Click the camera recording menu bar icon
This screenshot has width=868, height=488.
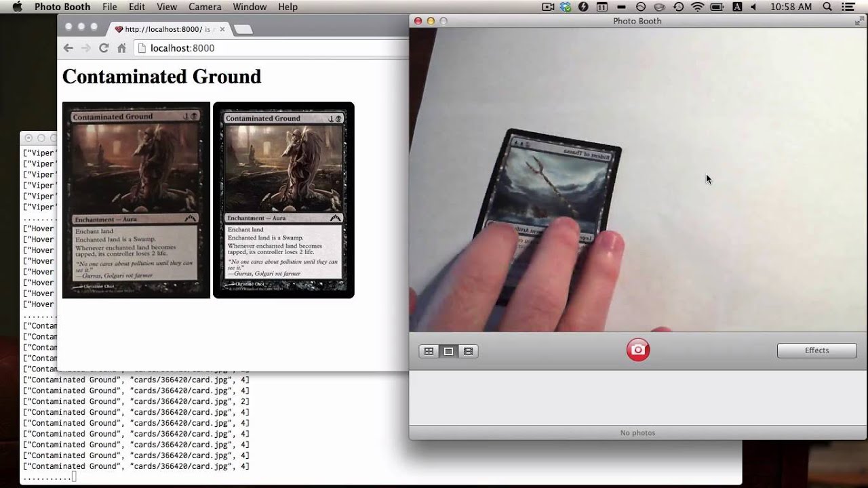pos(549,7)
